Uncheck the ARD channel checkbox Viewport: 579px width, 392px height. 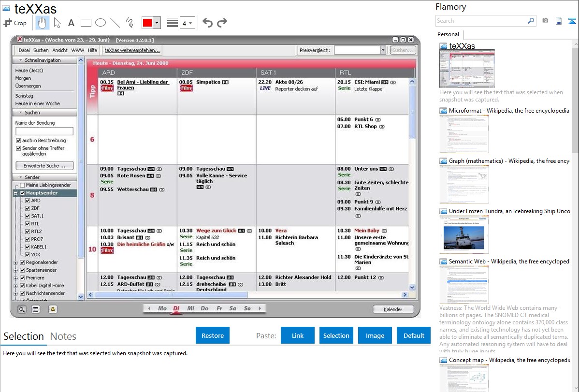28,201
